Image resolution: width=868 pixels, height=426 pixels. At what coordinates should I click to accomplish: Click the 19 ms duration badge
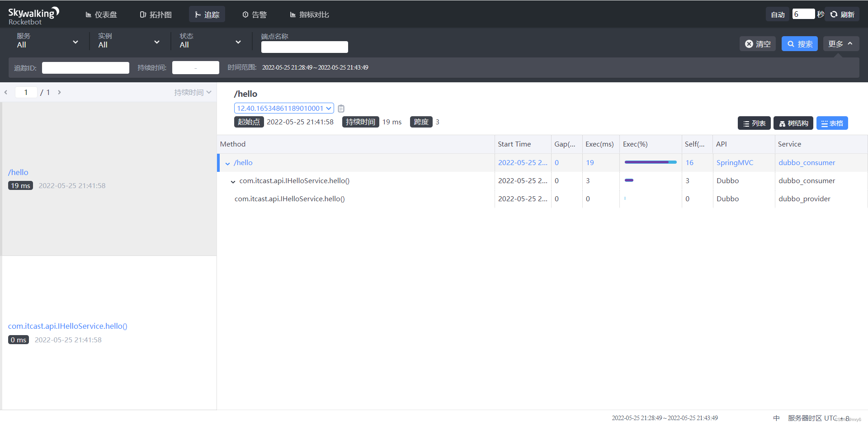(20, 185)
